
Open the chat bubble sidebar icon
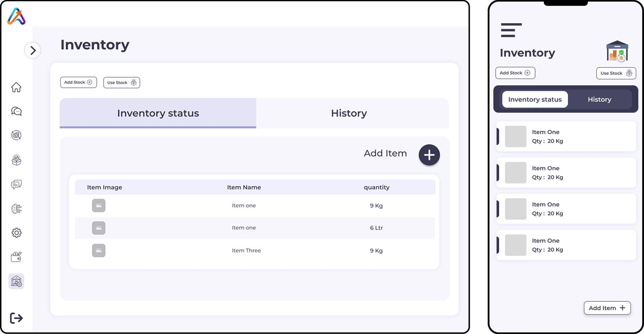tap(16, 111)
